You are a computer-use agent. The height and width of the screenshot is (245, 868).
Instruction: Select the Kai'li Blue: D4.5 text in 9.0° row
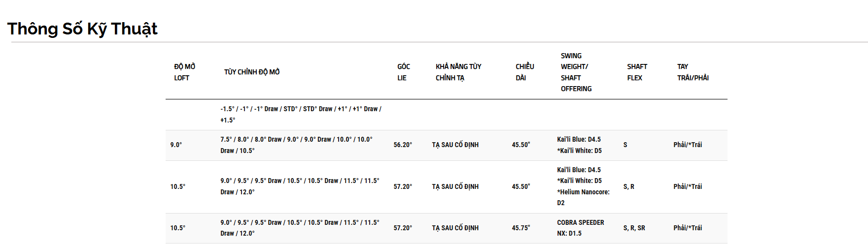(x=579, y=139)
